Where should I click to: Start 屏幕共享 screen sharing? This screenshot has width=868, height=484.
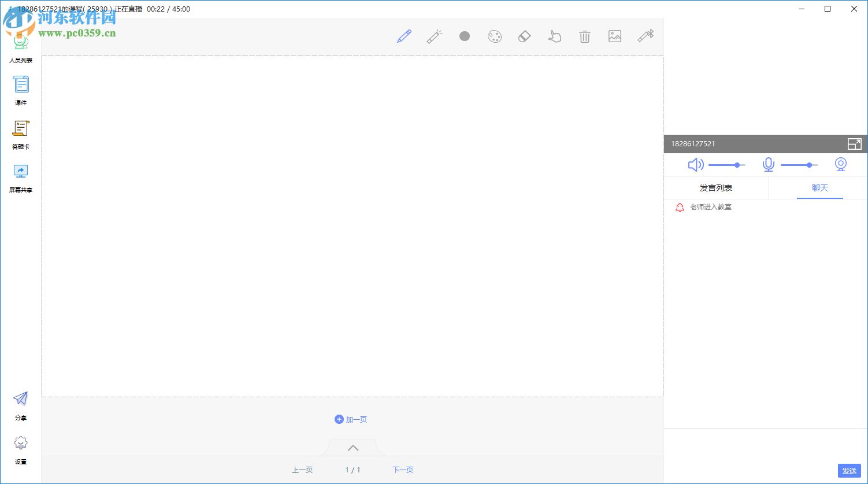pos(21,179)
